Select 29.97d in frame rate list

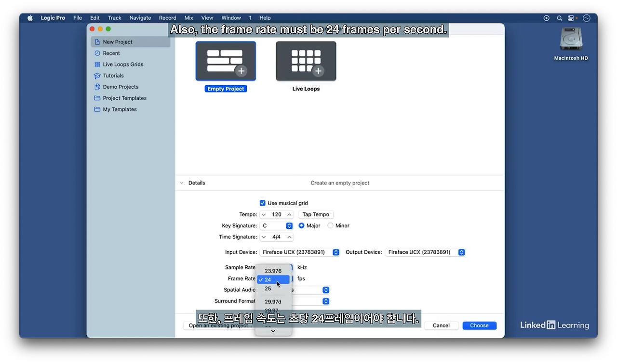273,302
